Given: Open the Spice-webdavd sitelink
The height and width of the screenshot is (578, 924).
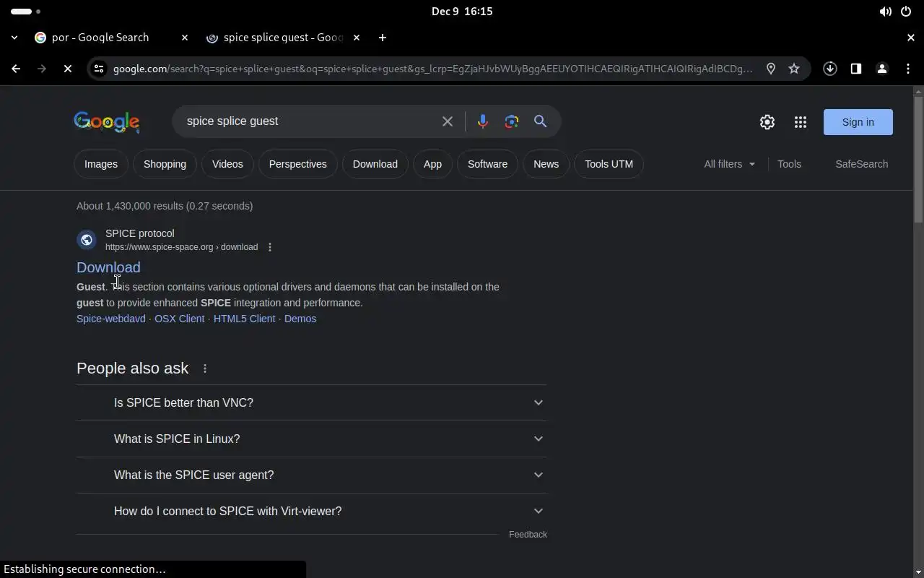Looking at the screenshot, I should pyautogui.click(x=111, y=319).
